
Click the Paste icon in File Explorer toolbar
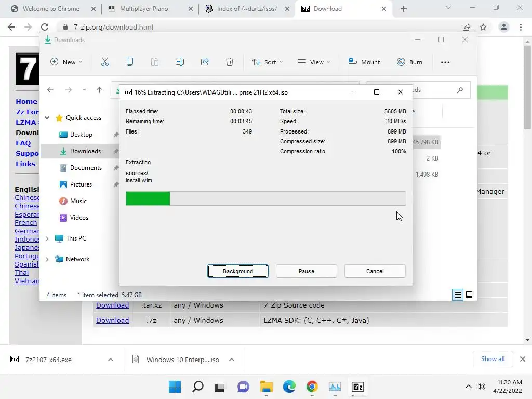pyautogui.click(x=155, y=62)
